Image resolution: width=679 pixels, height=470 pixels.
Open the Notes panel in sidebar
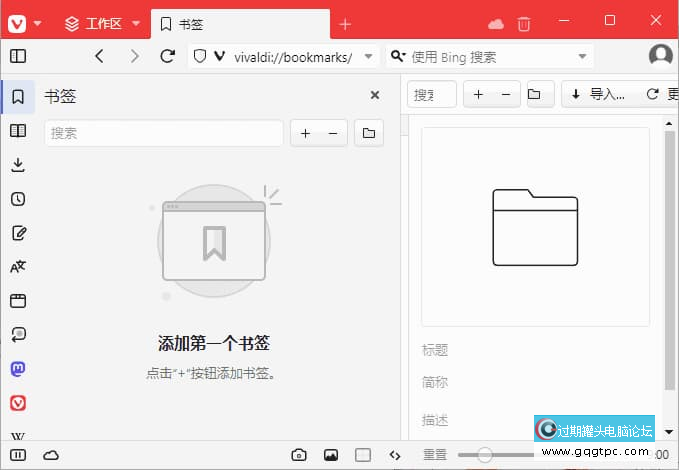click(18, 233)
